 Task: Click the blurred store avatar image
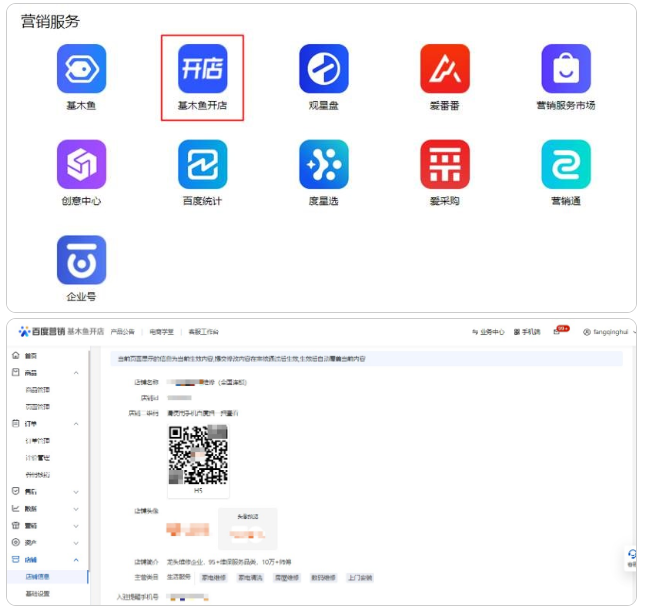(x=188, y=529)
